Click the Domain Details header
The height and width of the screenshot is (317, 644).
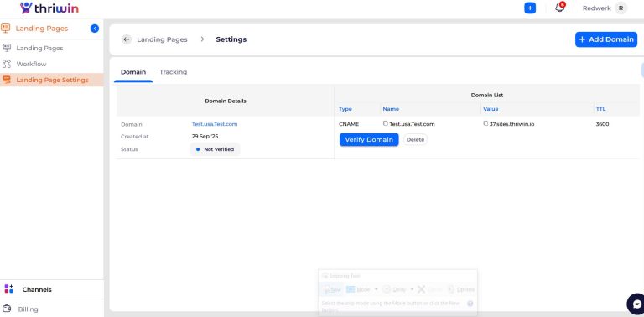pos(226,101)
